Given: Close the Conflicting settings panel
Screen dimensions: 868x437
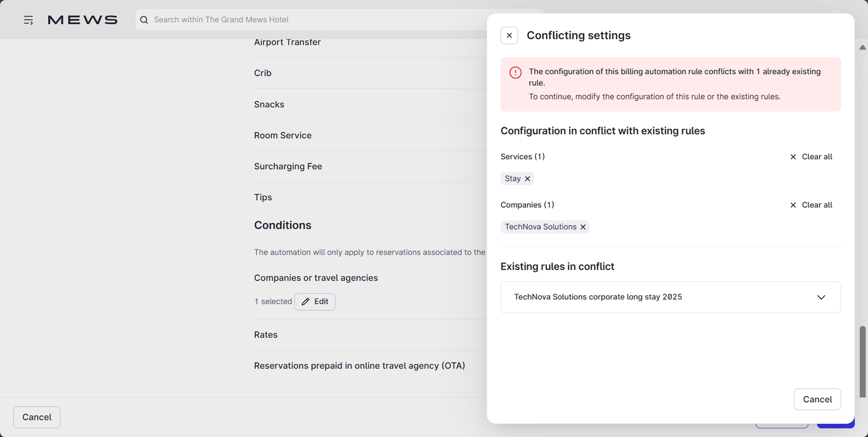Looking at the screenshot, I should coord(509,35).
